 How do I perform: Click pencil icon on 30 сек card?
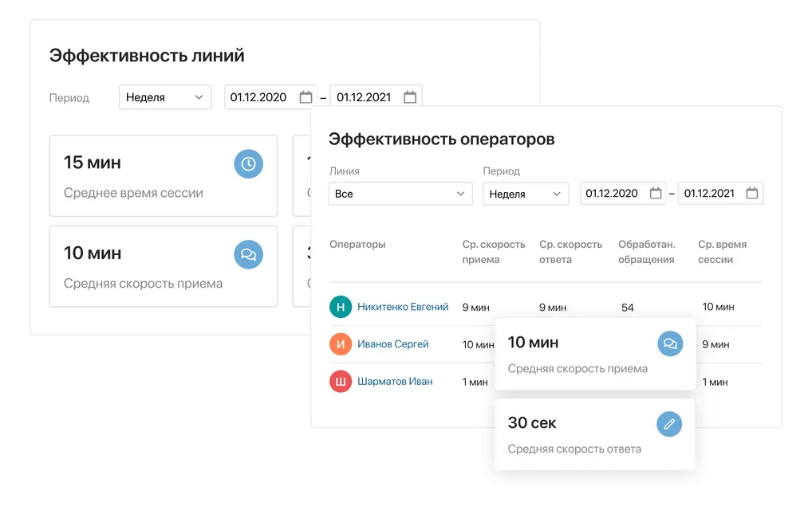[x=669, y=424]
